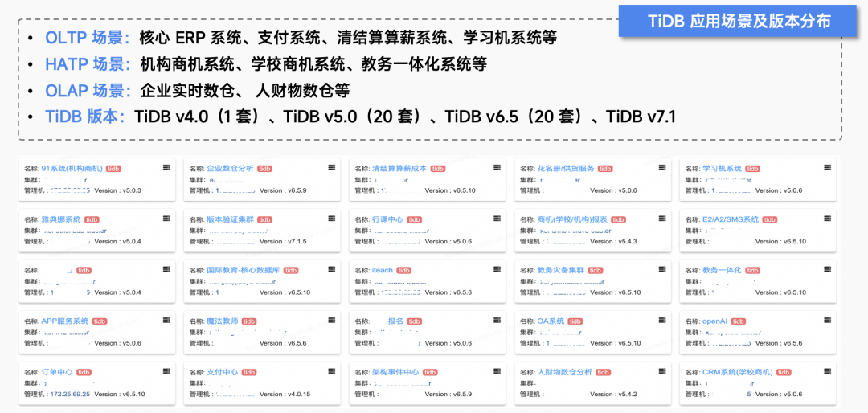Select Version v5.4.3 text in 商机(学校/机构)报表 card
The image size is (868, 413).
[x=613, y=241]
